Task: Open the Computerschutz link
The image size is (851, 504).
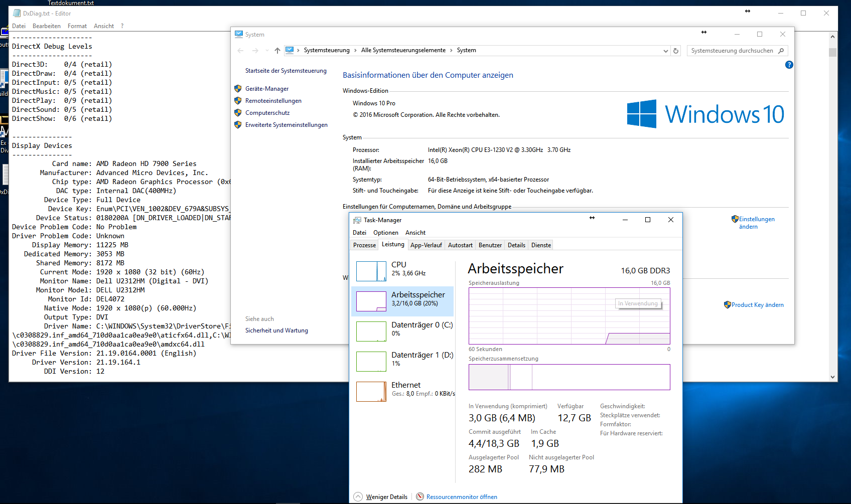Action: click(x=267, y=113)
